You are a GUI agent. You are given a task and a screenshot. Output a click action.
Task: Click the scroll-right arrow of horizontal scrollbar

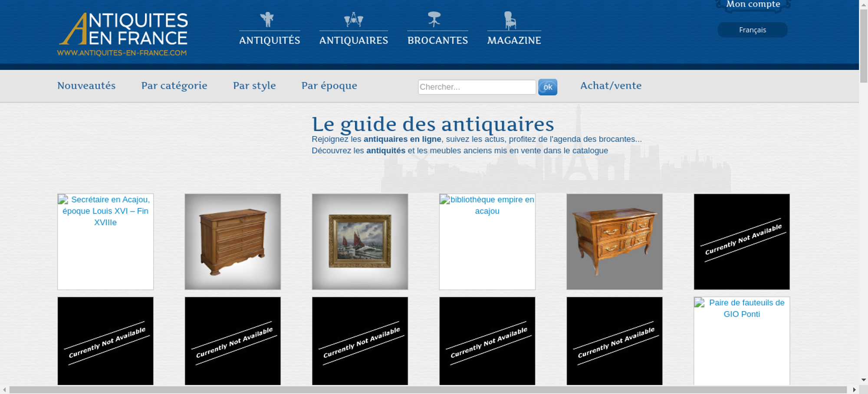point(854,390)
